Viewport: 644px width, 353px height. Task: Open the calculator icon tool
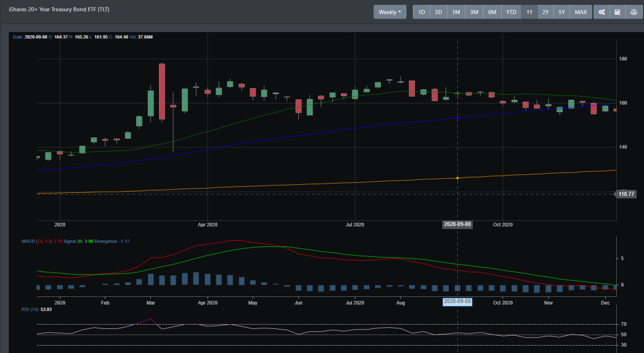(x=618, y=12)
